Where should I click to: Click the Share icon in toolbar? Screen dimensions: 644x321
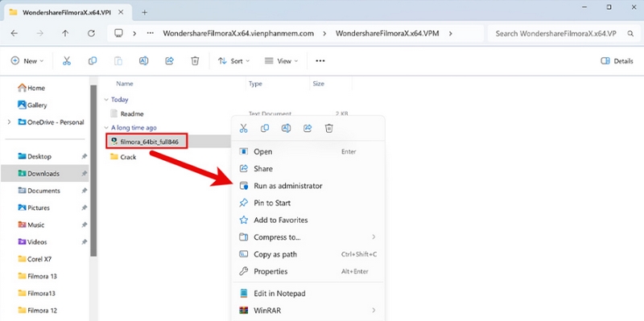coord(169,61)
